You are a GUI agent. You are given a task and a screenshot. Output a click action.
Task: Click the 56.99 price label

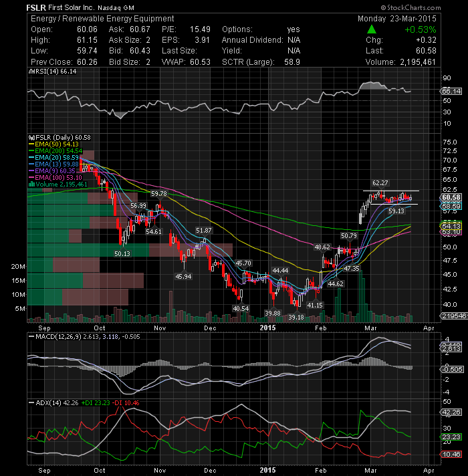coord(138,206)
